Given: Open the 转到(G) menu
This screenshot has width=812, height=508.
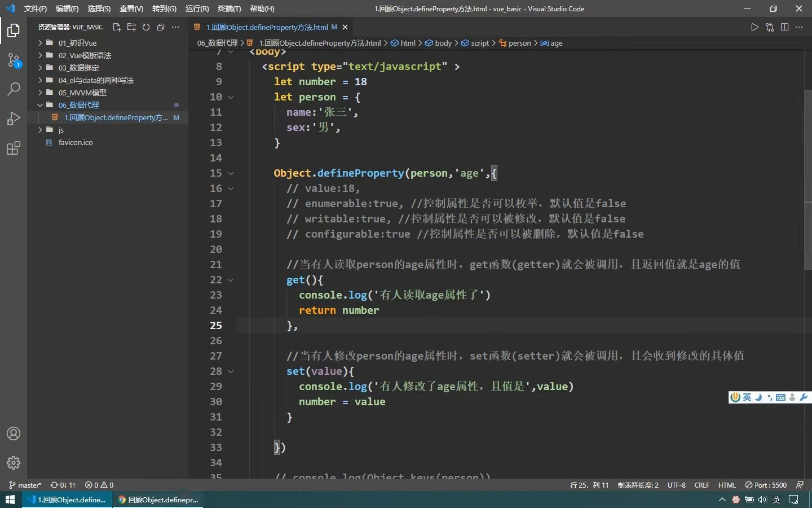Looking at the screenshot, I should point(164,8).
